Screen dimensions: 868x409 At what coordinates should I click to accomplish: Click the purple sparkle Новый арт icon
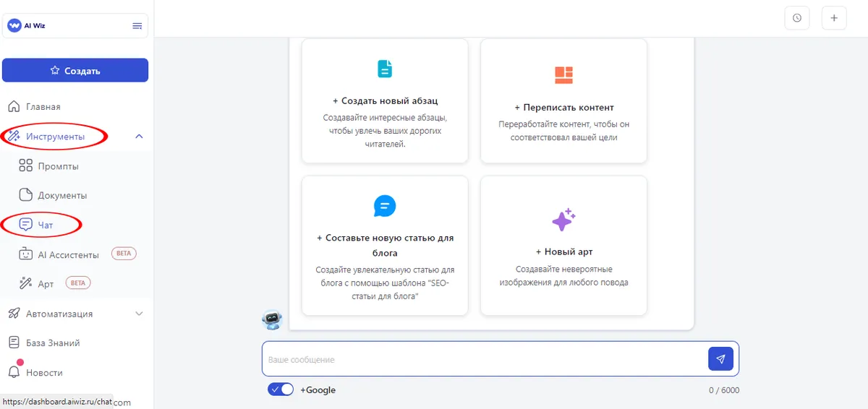pyautogui.click(x=563, y=219)
